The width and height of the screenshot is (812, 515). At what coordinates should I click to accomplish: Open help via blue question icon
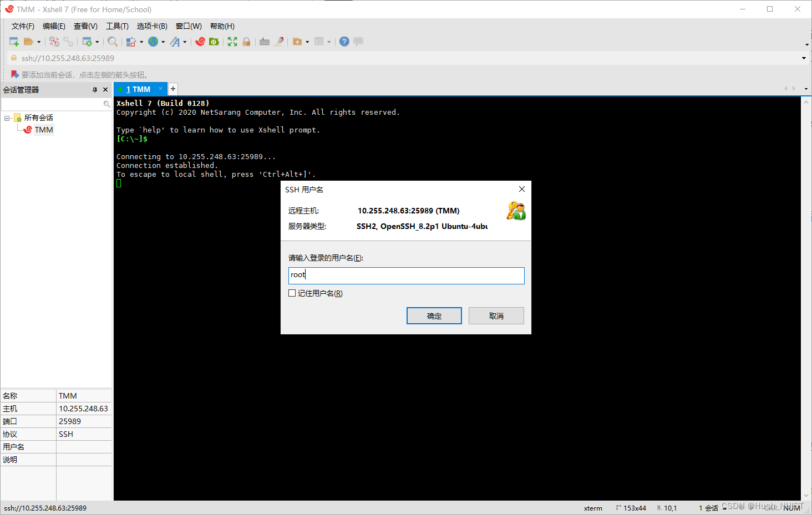pyautogui.click(x=344, y=42)
